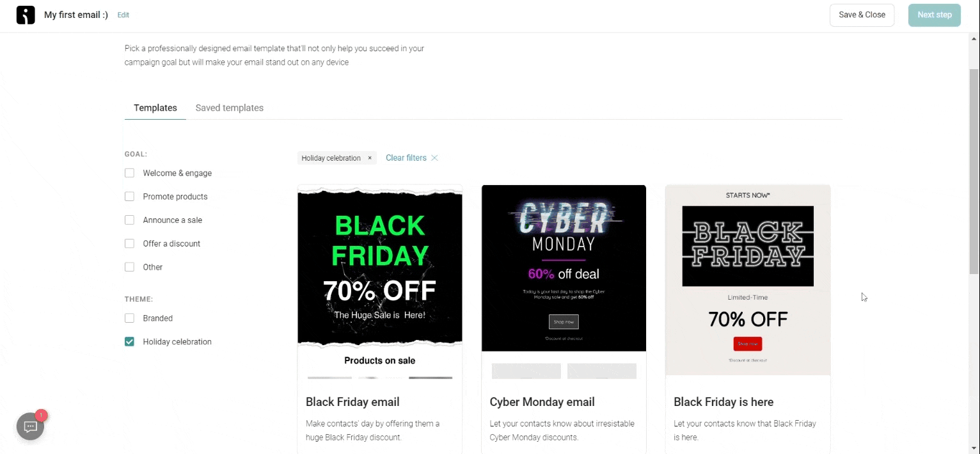Switch to the Saved templates tab
980x454 pixels.
tap(230, 108)
